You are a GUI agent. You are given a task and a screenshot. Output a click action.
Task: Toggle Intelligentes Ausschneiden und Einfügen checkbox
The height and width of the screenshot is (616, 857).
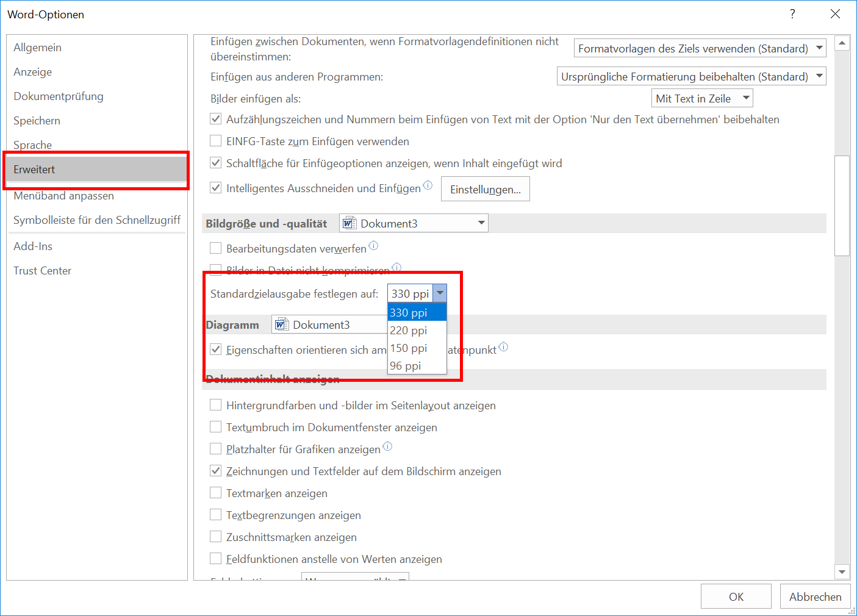pyautogui.click(x=215, y=188)
